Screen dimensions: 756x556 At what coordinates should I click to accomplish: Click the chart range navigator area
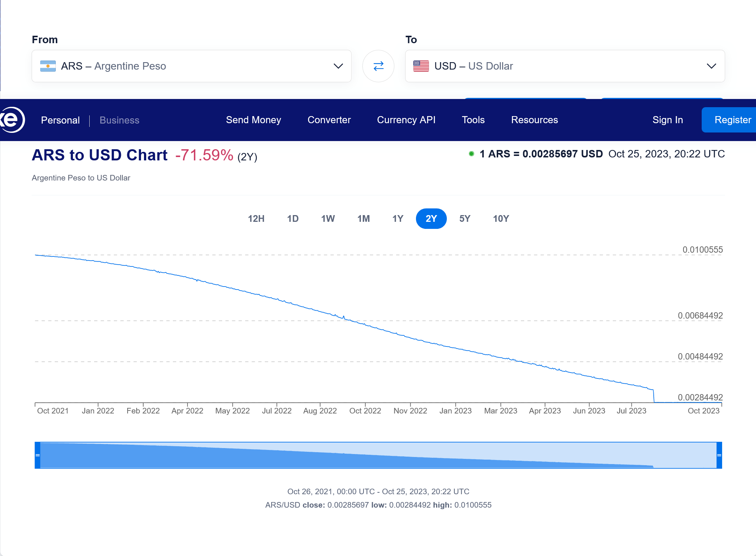point(378,455)
